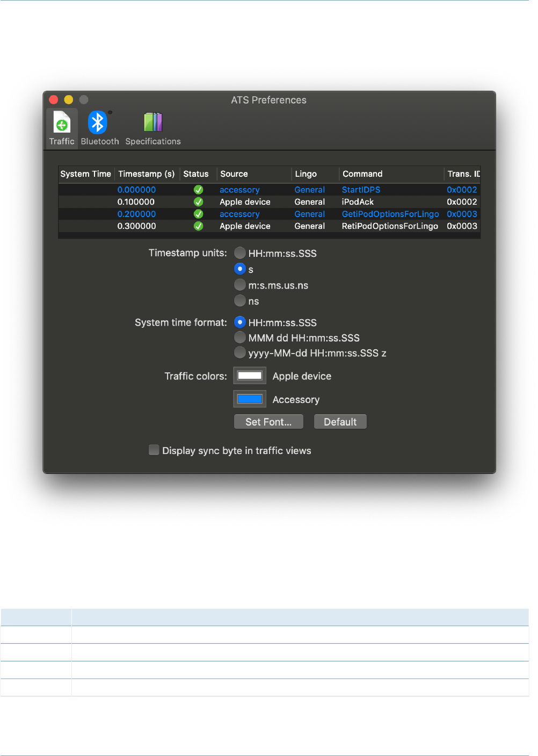Image resolution: width=538 pixels, height=756 pixels.
Task: Select HH:mm:ss.SSS for Timestamp units
Action: pyautogui.click(x=240, y=253)
